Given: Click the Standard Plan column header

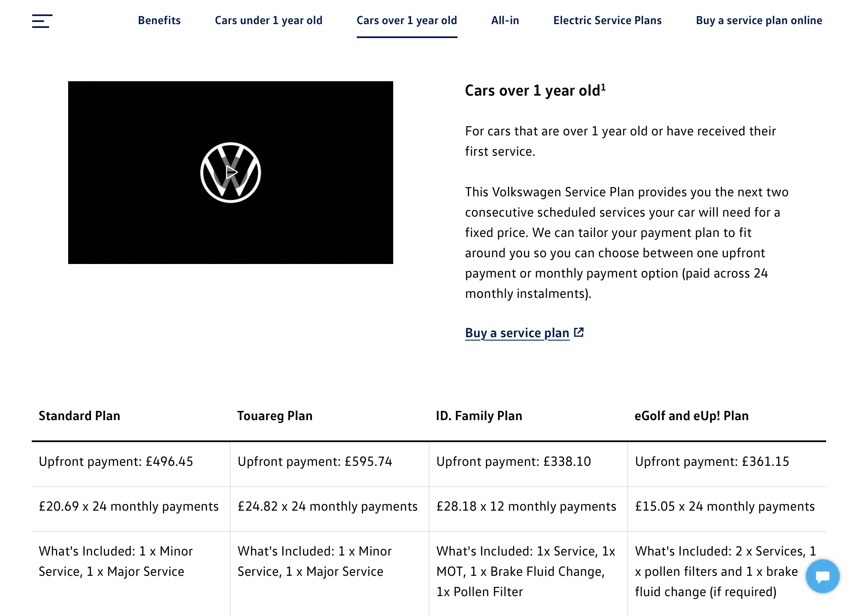Looking at the screenshot, I should pos(80,415).
